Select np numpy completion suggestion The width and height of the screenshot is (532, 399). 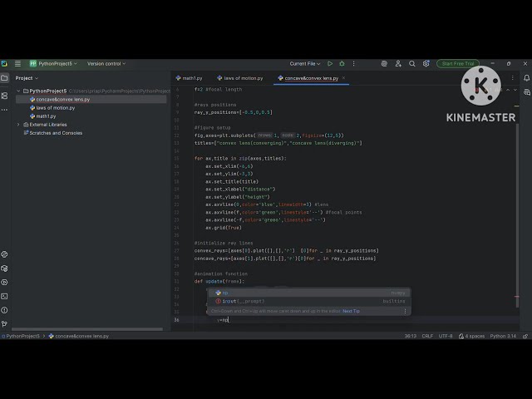pos(309,293)
